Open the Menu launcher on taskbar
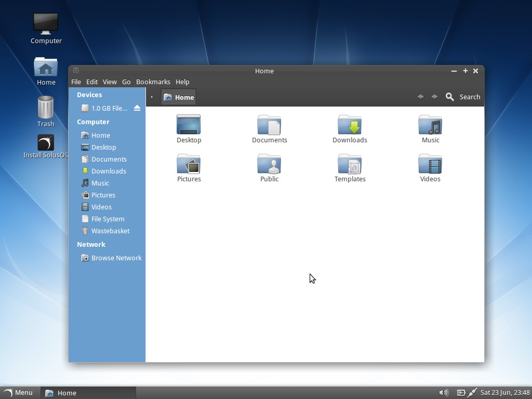 coord(19,393)
